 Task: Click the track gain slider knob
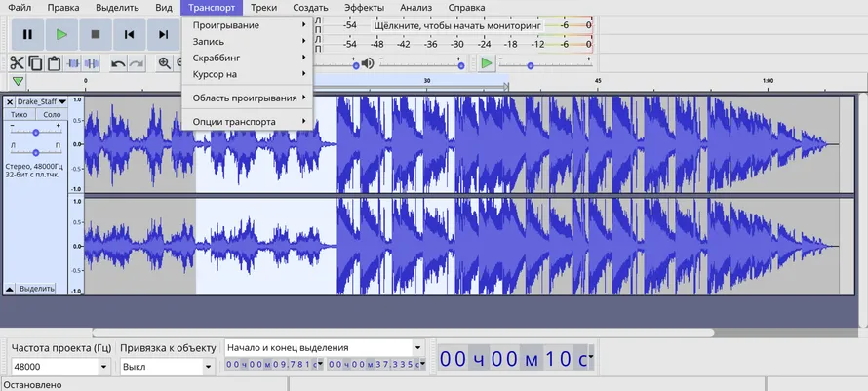coord(36,132)
